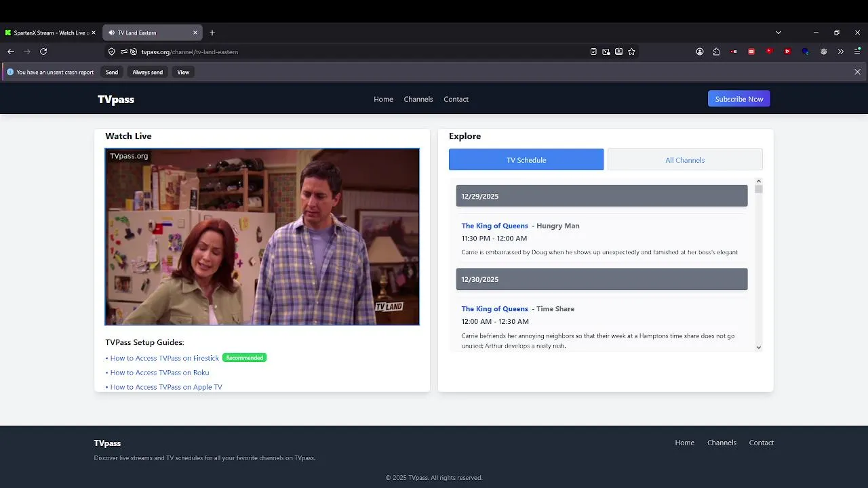Click the Watch Live heading

click(128, 136)
